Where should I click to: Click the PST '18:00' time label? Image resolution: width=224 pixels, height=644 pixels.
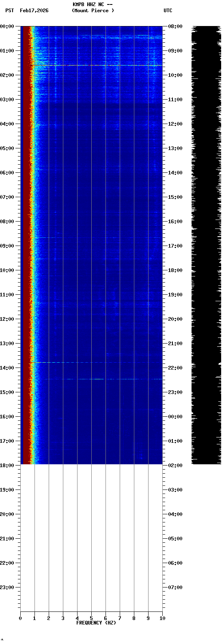pos(7,466)
